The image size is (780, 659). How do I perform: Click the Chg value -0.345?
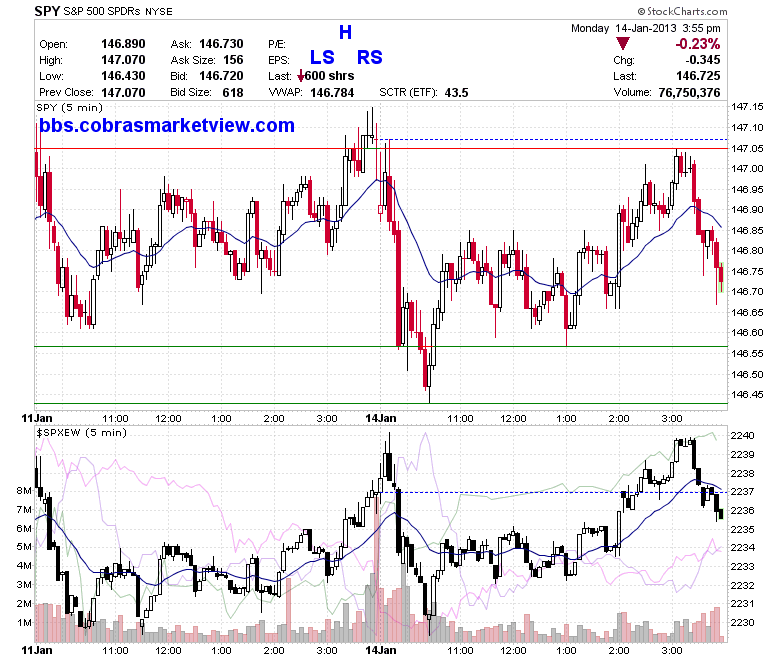702,60
